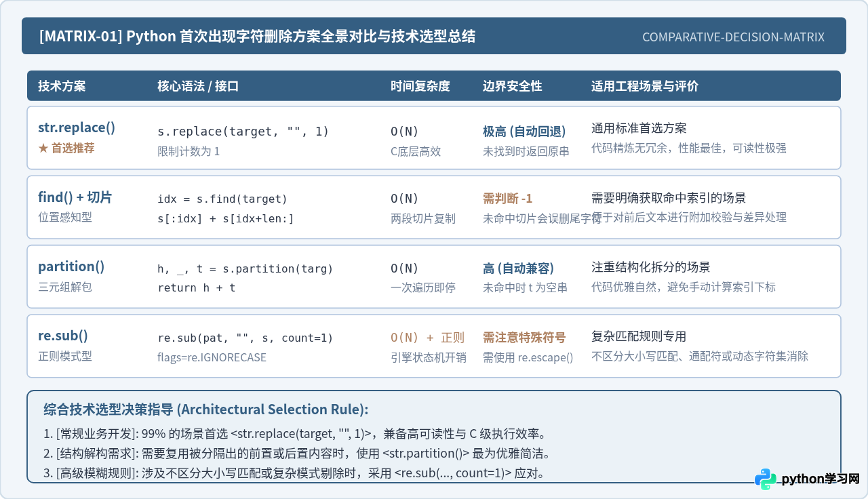Click 高 (自动兼容) safety rating
This screenshot has height=499, width=868.
point(519,268)
